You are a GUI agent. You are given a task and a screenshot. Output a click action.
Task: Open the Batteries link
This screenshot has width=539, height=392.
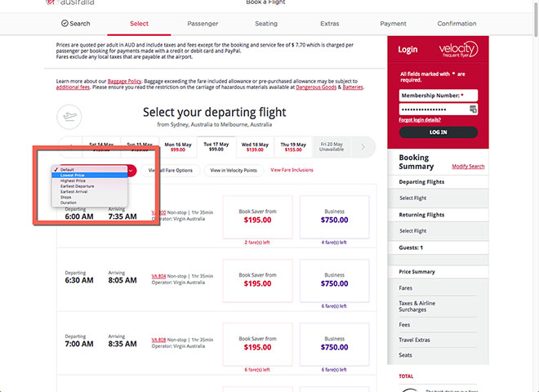pos(353,87)
